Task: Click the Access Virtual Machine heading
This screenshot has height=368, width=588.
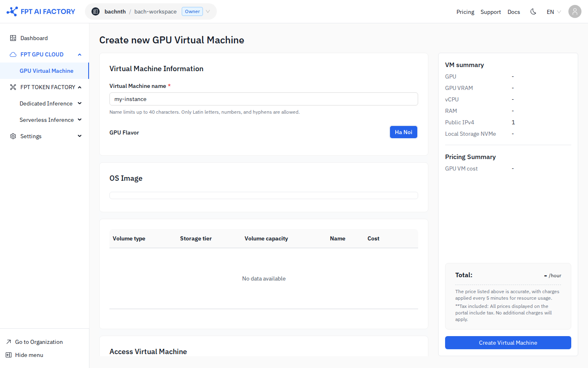Action: pos(148,352)
